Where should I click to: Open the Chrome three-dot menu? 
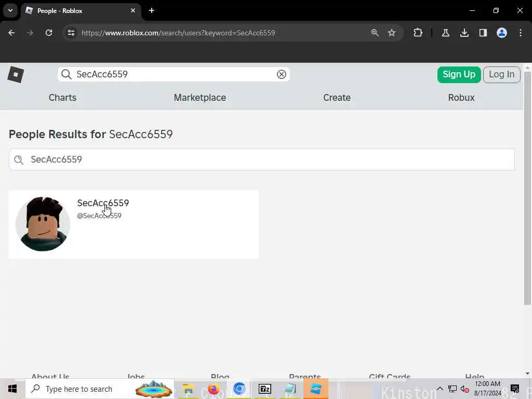click(x=521, y=33)
